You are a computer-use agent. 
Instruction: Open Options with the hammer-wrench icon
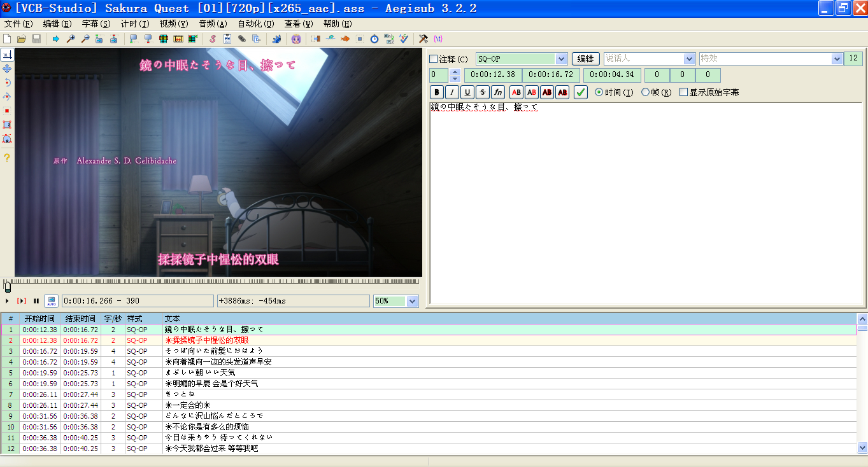(423, 39)
